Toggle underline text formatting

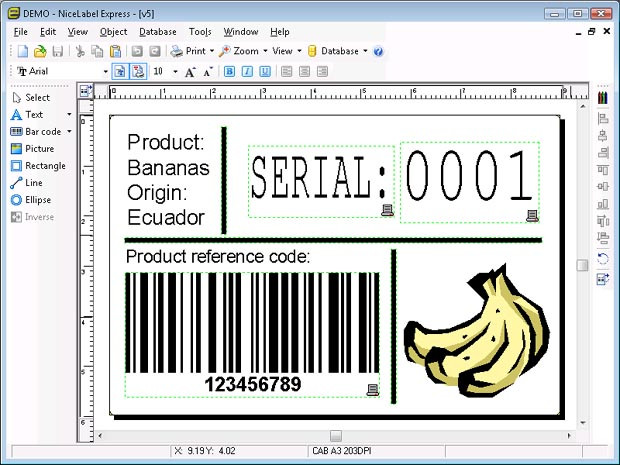tap(265, 72)
